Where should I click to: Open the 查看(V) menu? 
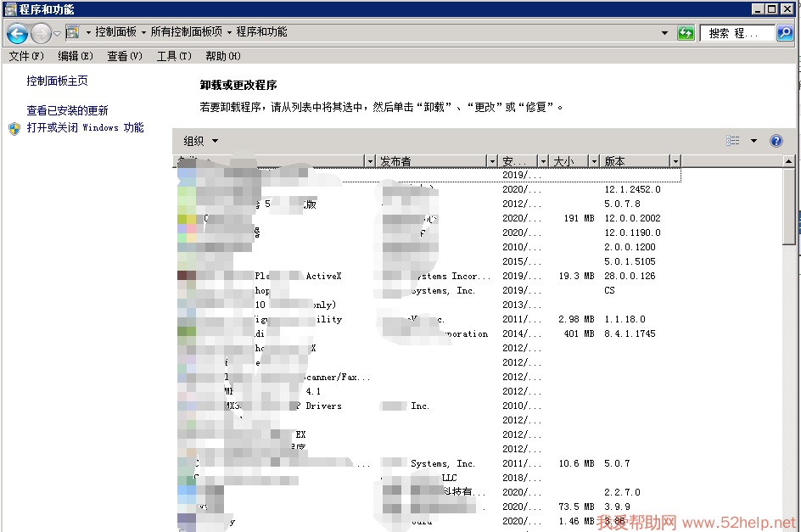125,56
